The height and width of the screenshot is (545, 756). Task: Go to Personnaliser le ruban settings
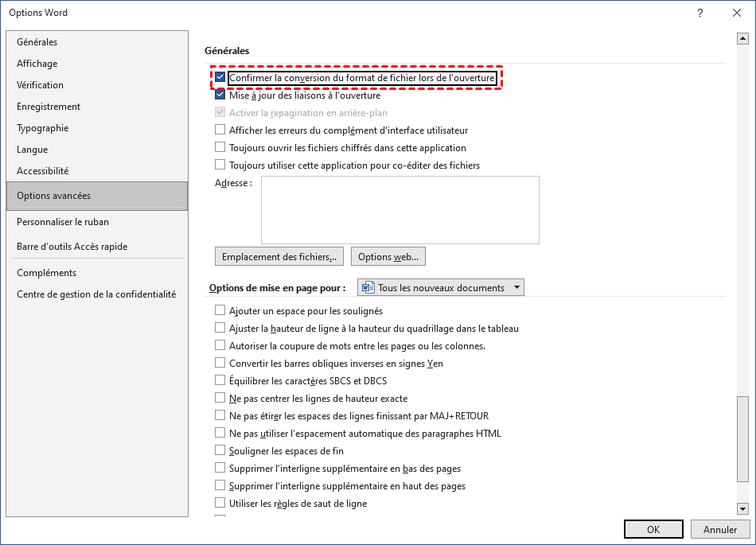[x=63, y=222]
